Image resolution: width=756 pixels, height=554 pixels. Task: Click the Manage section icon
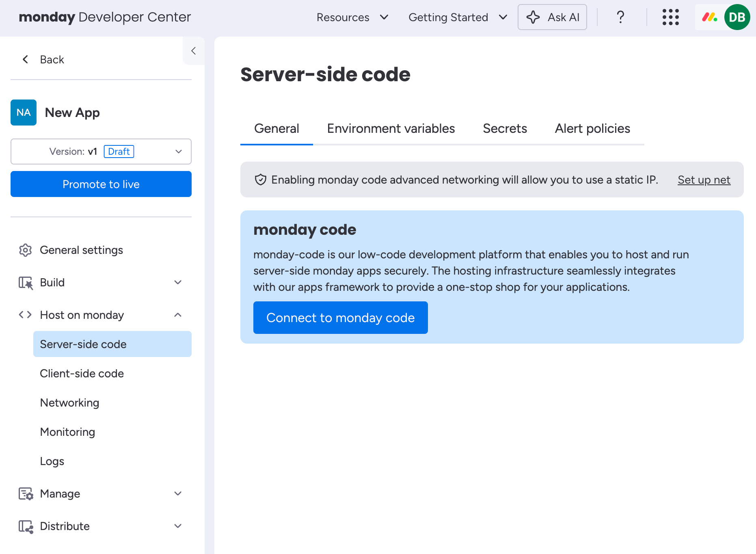pos(26,494)
